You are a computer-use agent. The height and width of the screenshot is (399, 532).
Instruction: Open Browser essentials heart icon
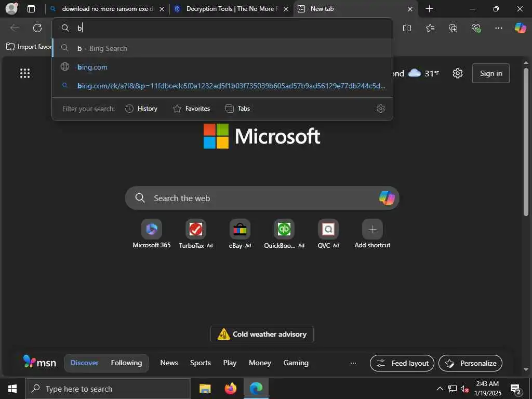(x=476, y=28)
